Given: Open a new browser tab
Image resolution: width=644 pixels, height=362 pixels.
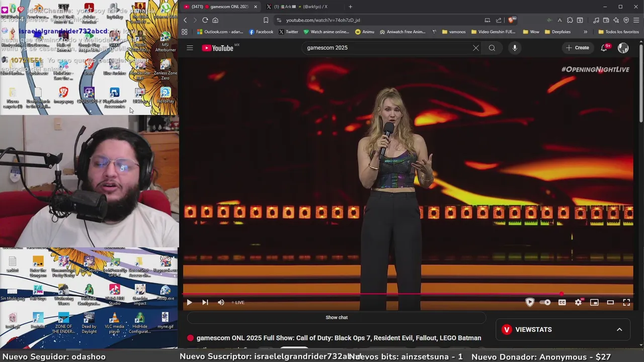Looking at the screenshot, I should (x=350, y=7).
